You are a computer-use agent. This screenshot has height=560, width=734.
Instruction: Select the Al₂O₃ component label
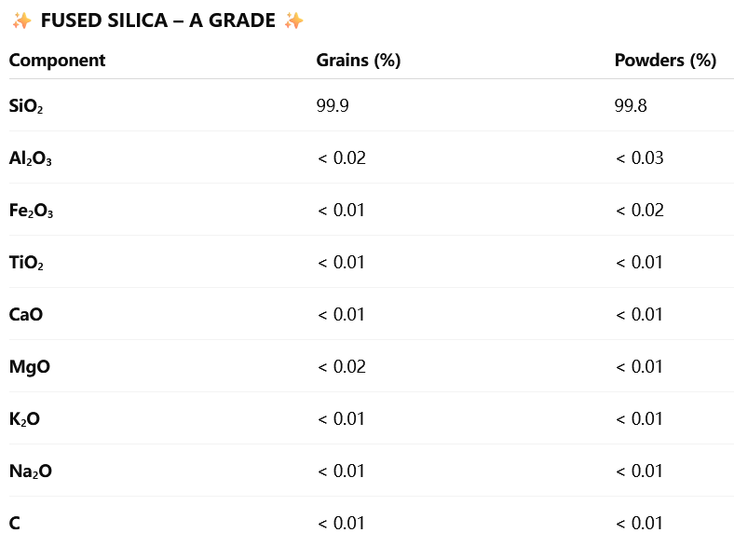coord(31,158)
